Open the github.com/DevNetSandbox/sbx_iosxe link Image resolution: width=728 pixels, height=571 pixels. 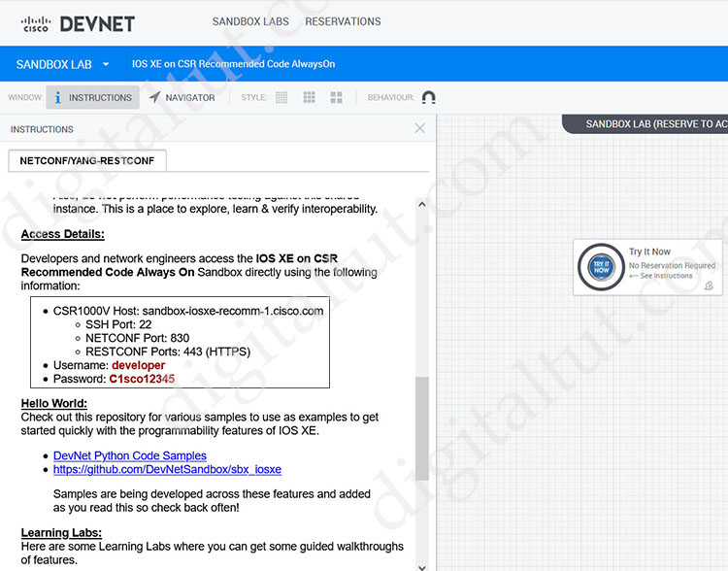pos(167,469)
